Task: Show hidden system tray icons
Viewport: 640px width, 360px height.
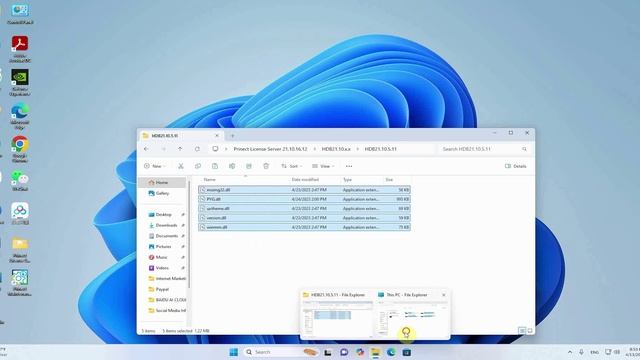Action: click(x=570, y=352)
